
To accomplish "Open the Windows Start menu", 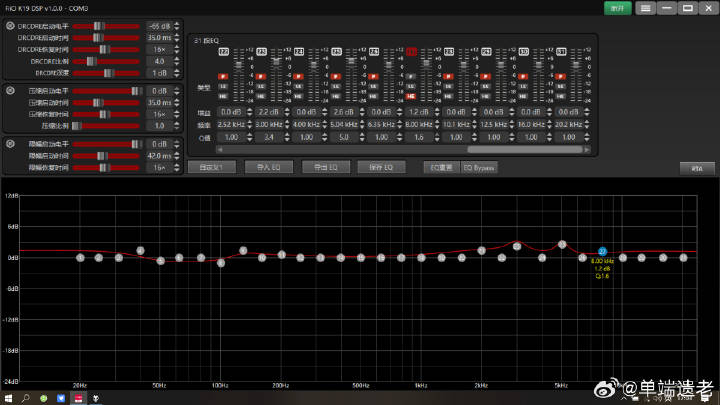I will pyautogui.click(x=10, y=397).
